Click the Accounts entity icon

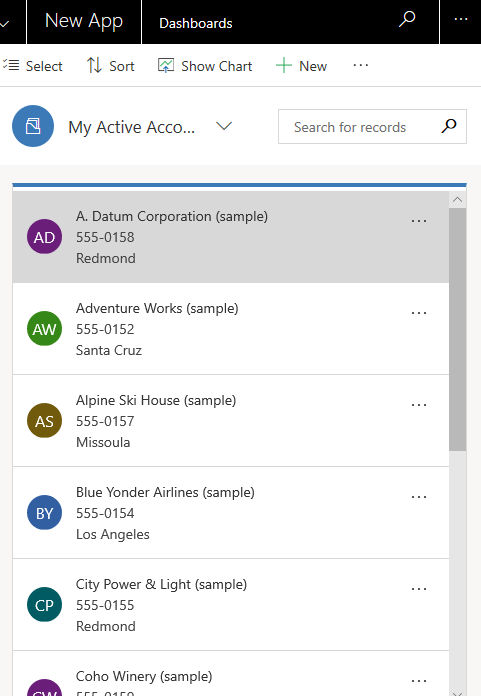point(33,126)
